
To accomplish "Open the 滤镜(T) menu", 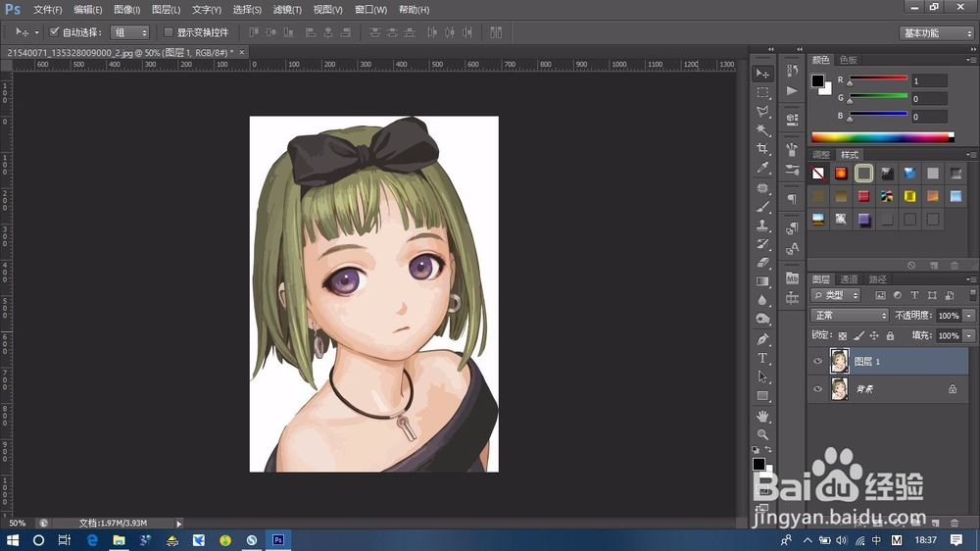I will point(287,10).
